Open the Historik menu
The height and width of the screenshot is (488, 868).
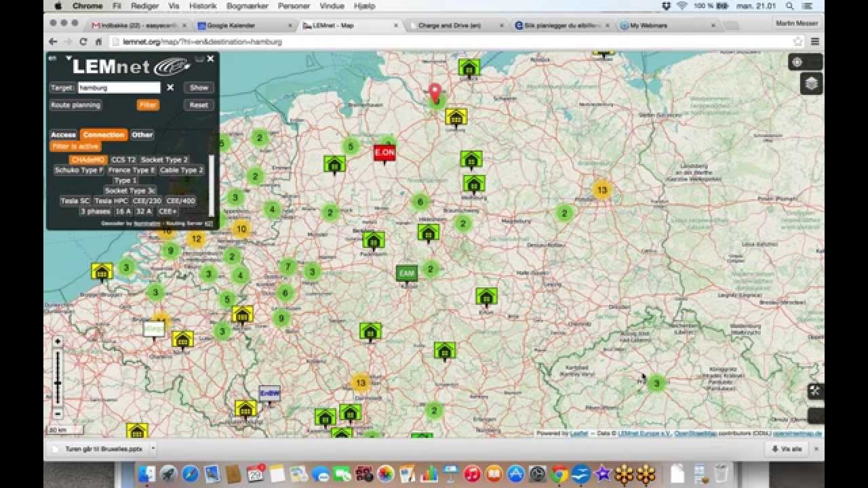203,6
